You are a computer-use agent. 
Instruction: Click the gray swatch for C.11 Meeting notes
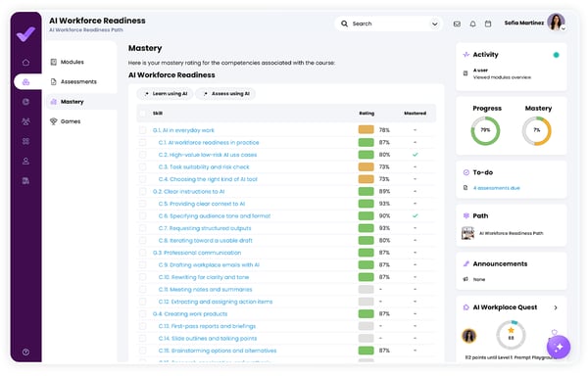366,289
